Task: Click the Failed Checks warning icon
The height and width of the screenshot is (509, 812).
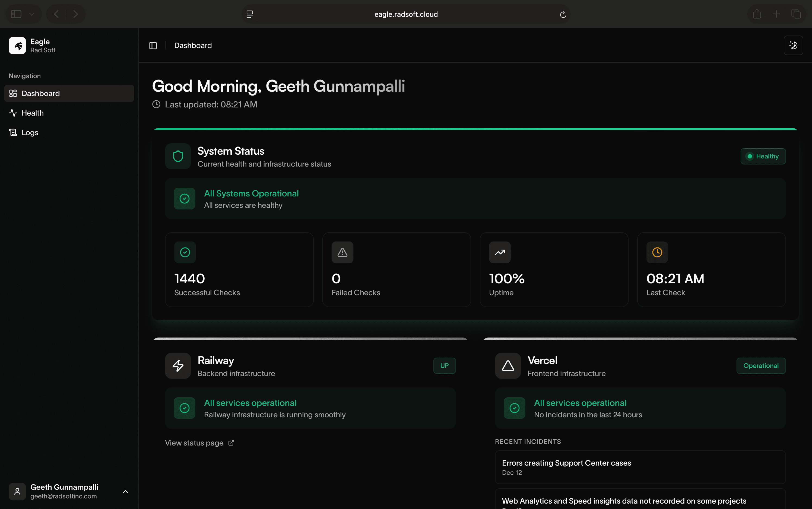Action: click(342, 252)
